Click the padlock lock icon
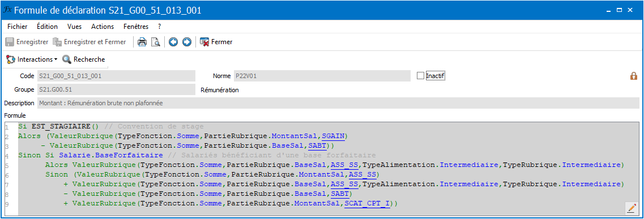The height and width of the screenshot is (219, 644). pyautogui.click(x=634, y=76)
